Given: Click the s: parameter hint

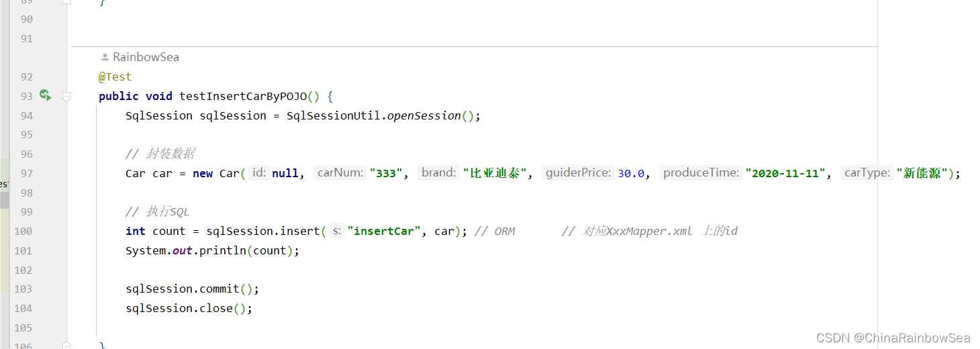Looking at the screenshot, I should pos(336,231).
